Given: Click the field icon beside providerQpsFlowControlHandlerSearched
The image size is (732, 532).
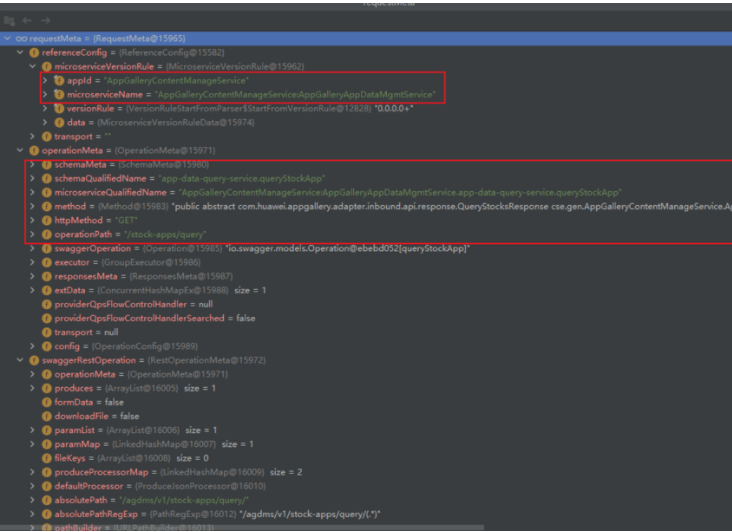Looking at the screenshot, I should 47,318.
